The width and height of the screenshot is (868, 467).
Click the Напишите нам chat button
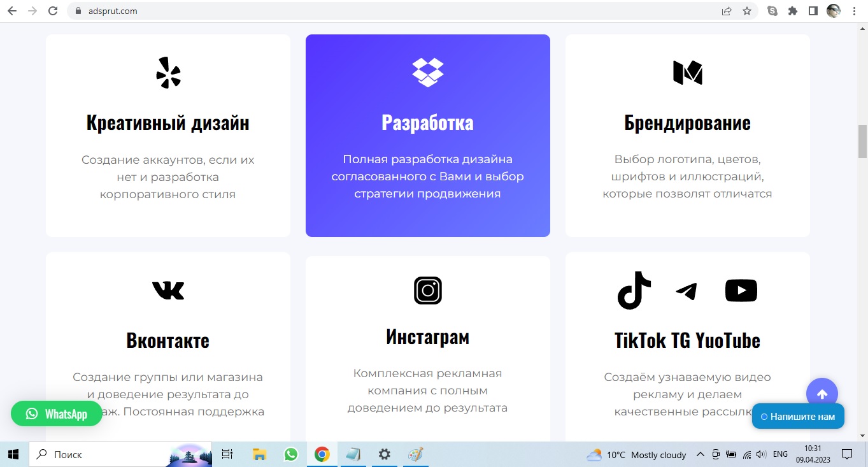798,417
